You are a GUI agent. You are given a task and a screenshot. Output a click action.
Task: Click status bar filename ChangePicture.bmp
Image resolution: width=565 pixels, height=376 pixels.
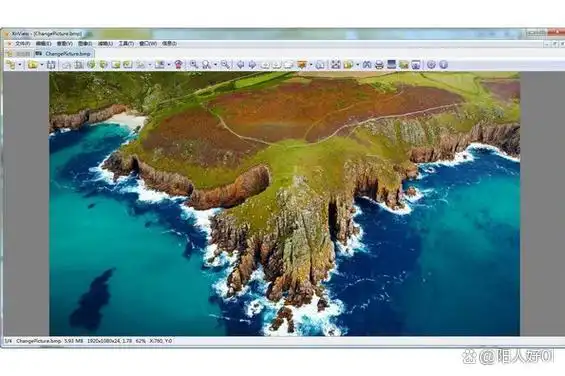point(39,341)
